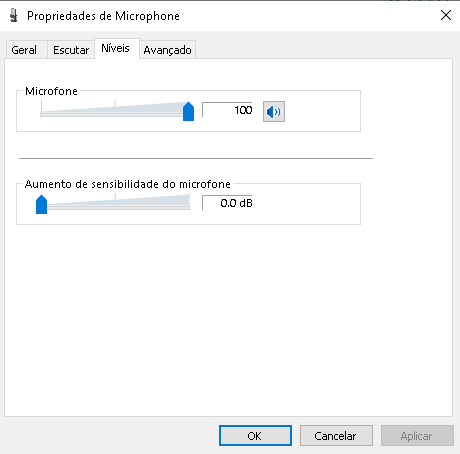The width and height of the screenshot is (460, 454).
Task: Click the Aumento de sensibilidade do microfone label
Action: [x=128, y=184]
